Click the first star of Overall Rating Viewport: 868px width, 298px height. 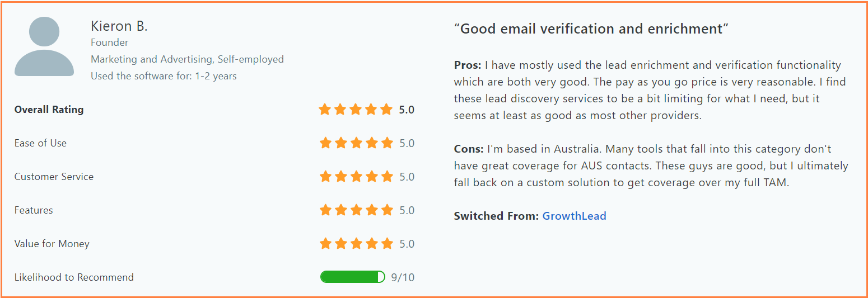point(325,110)
